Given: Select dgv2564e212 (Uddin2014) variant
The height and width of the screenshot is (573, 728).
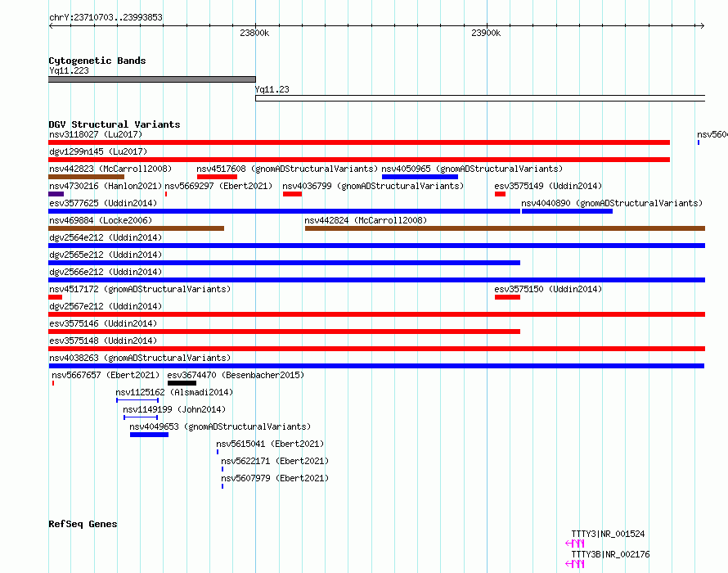Looking at the screenshot, I should pos(106,237).
